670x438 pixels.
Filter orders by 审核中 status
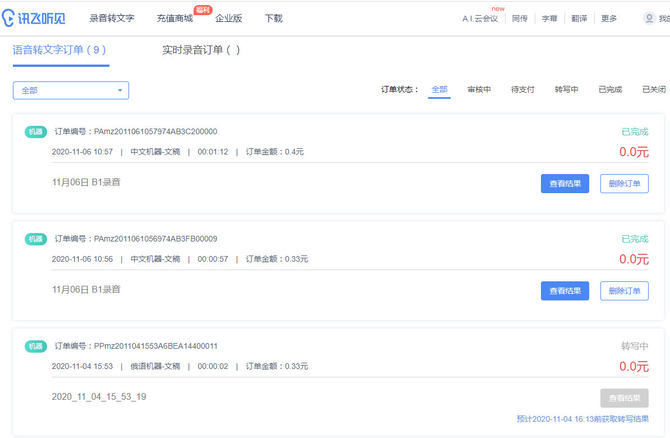tap(479, 89)
